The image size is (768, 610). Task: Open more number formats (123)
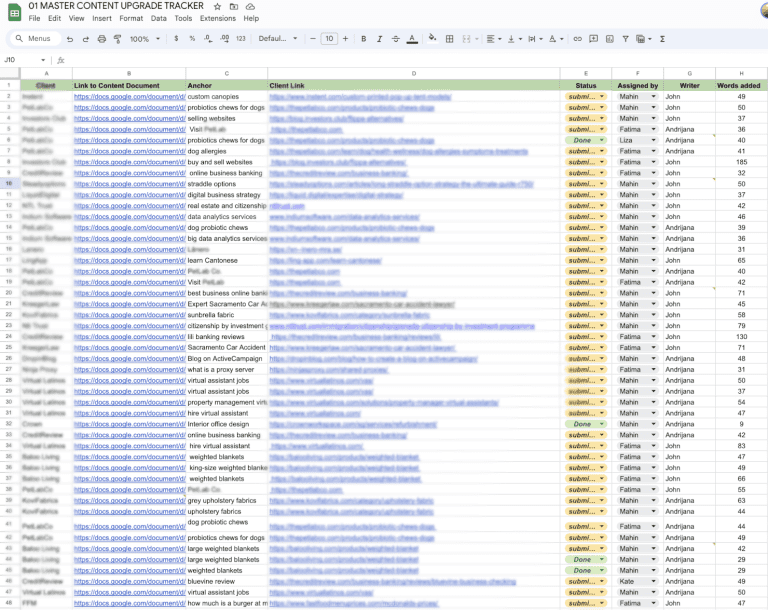tap(240, 39)
